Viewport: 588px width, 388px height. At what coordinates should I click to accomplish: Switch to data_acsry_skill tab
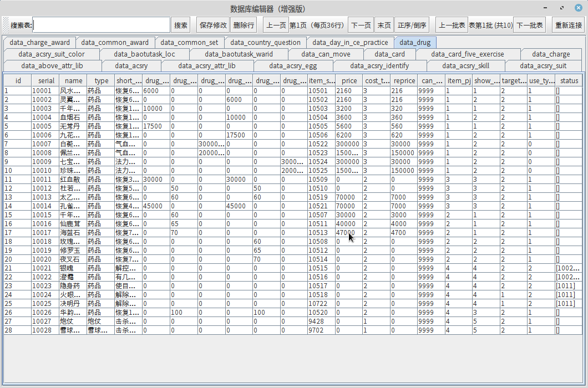(466, 65)
